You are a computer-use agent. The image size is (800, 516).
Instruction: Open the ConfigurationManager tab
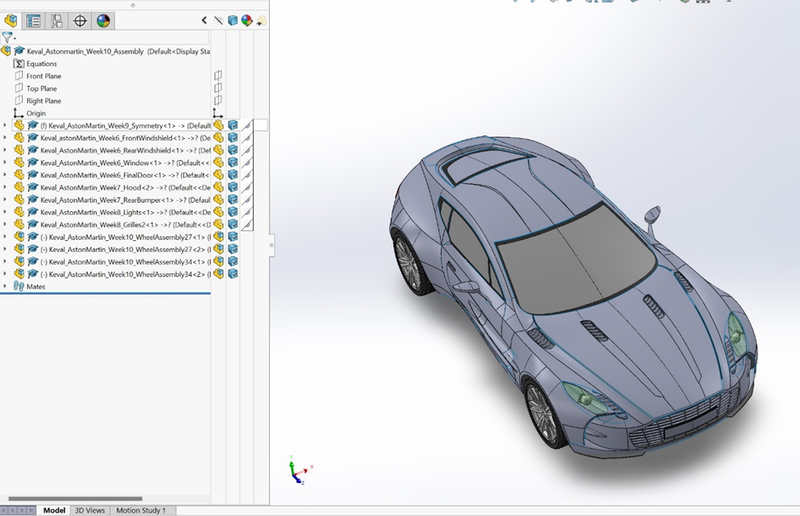click(57, 21)
